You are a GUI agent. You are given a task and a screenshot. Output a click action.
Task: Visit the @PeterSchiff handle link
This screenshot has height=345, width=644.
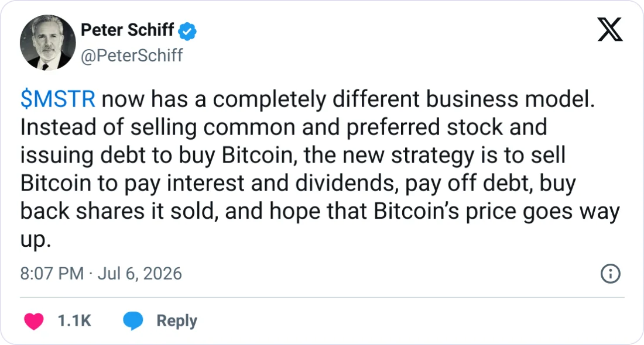pos(132,56)
